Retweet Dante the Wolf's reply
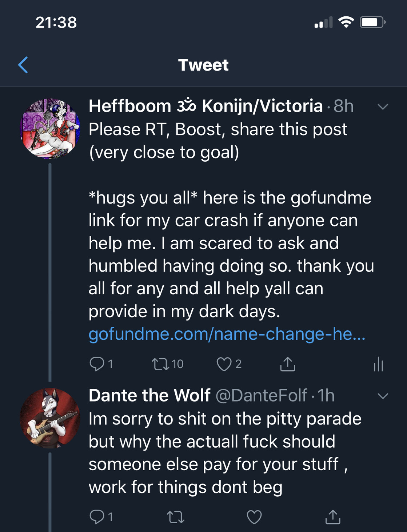The width and height of the screenshot is (407, 532). coord(175,517)
